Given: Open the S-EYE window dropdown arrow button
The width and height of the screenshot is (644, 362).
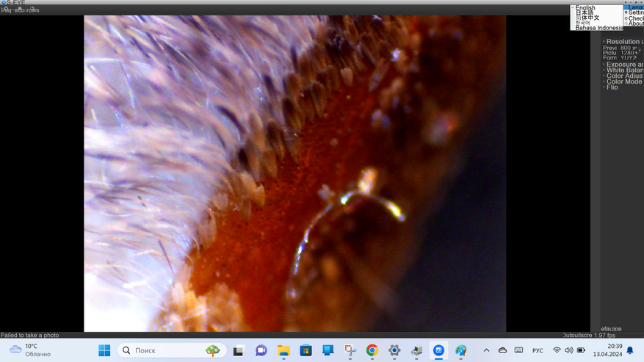Looking at the screenshot, I should pos(626,2).
